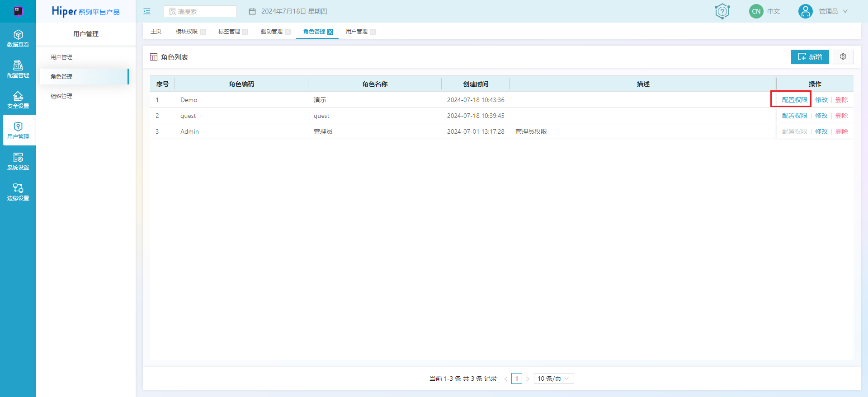The image size is (868, 397).
Task: Switch language via 中文 label
Action: tap(774, 11)
